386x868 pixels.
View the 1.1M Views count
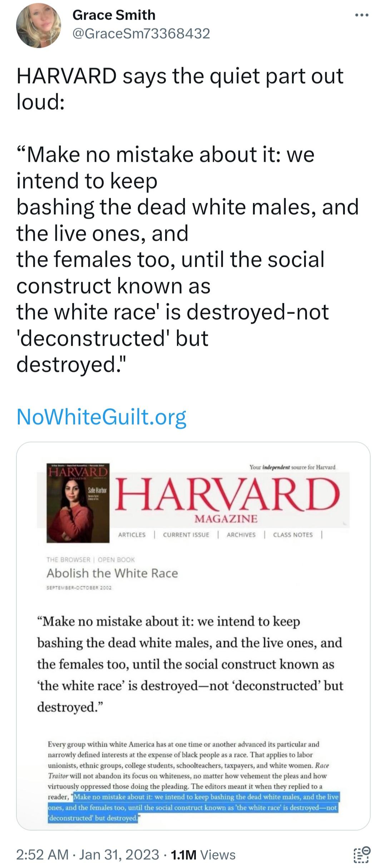pos(203,855)
